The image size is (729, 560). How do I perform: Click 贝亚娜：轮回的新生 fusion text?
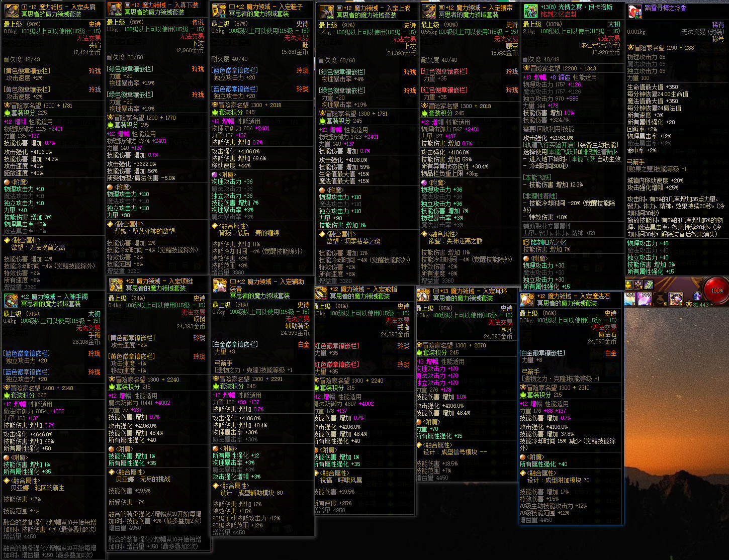[37, 488]
